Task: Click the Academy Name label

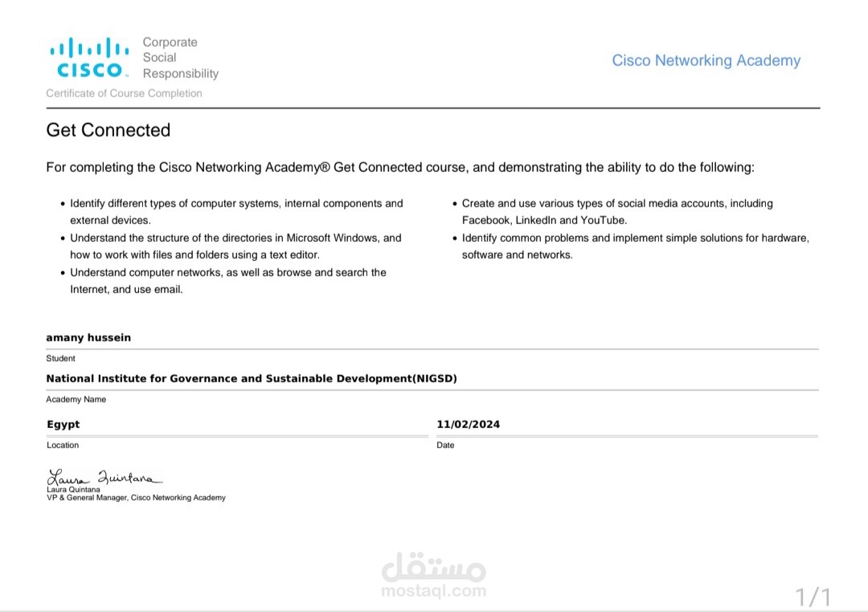Action: coord(76,399)
